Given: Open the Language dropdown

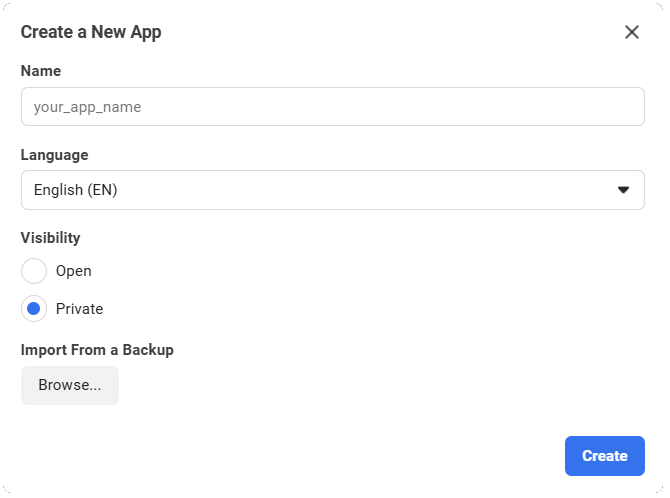Looking at the screenshot, I should coord(332,190).
